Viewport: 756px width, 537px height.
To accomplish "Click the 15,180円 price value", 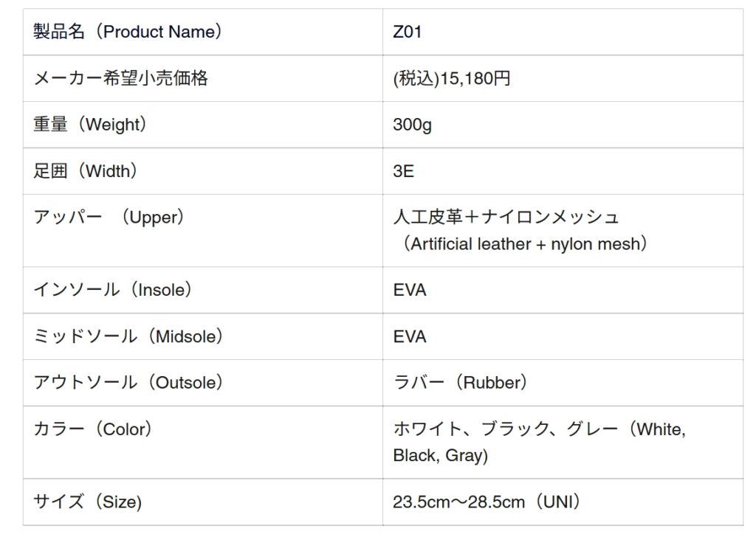I will click(452, 78).
